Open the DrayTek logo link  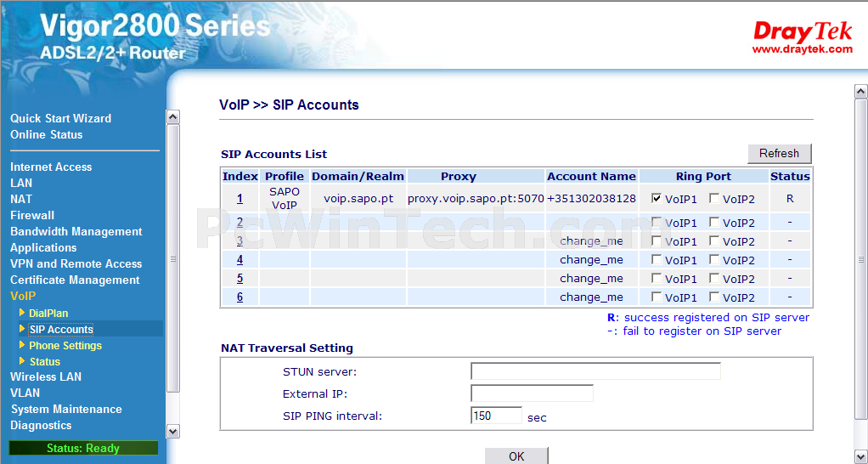[802, 31]
